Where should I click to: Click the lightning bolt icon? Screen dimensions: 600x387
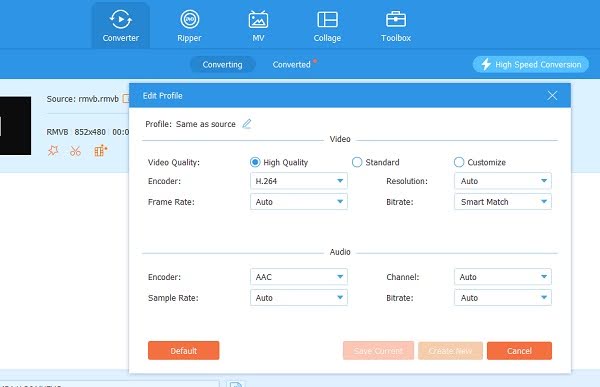coord(486,64)
